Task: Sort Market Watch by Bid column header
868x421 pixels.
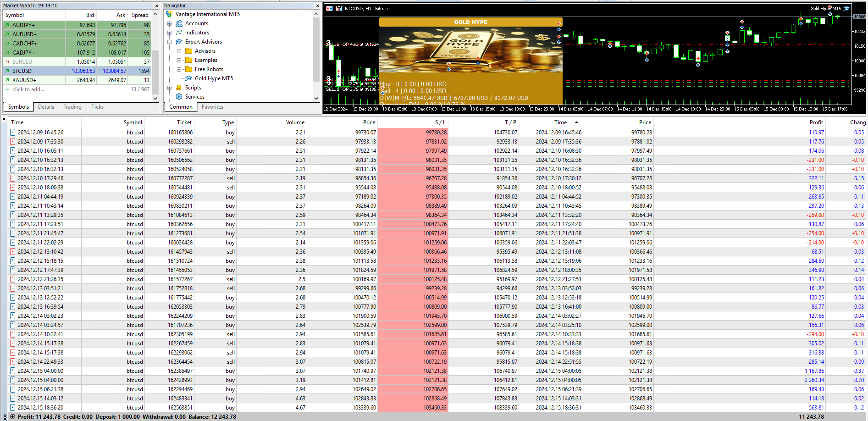Action: click(81, 15)
